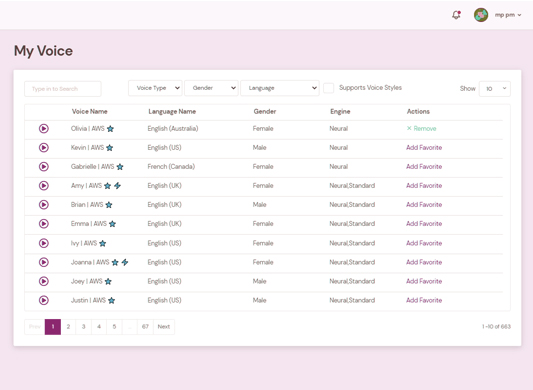Open the Language filter dropdown
This screenshot has height=390, width=533.
click(280, 88)
